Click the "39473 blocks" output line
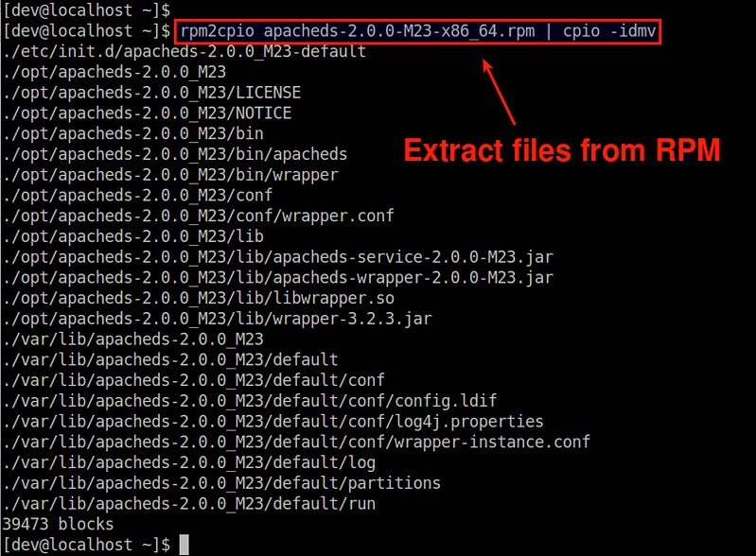This screenshot has width=756, height=556. 59,524
